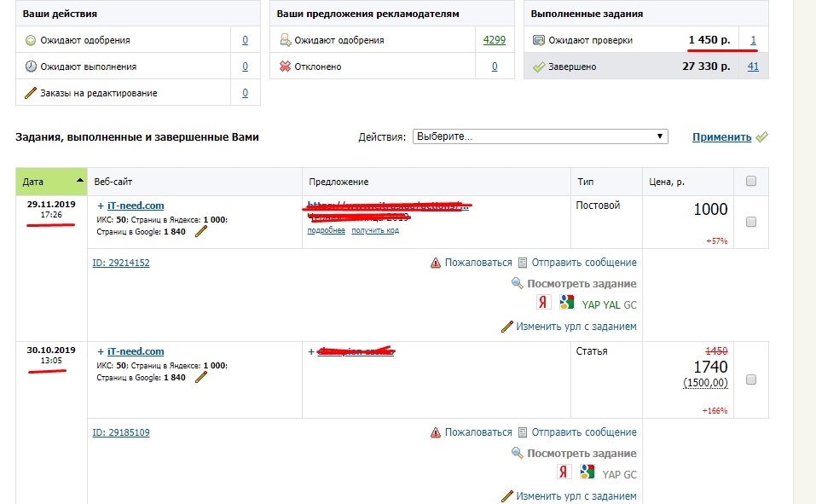This screenshot has height=504, width=816.
Task: Click Применить link
Action: tap(721, 136)
